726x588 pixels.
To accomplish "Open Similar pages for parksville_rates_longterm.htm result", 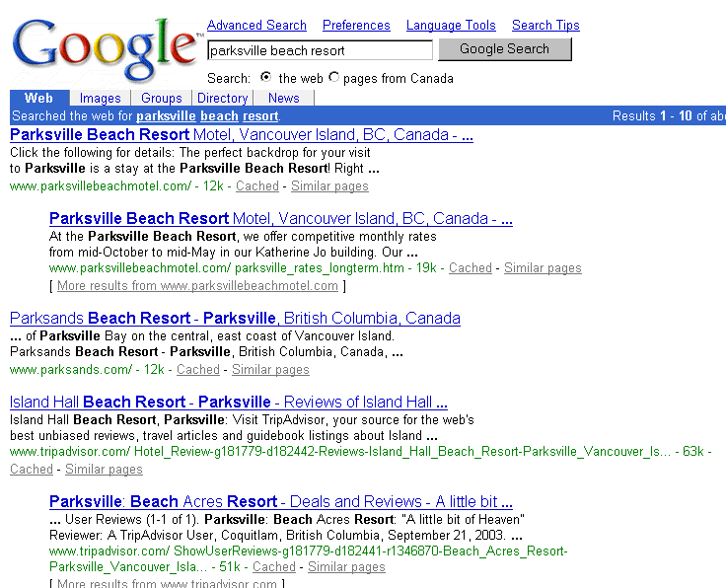I will [x=543, y=268].
